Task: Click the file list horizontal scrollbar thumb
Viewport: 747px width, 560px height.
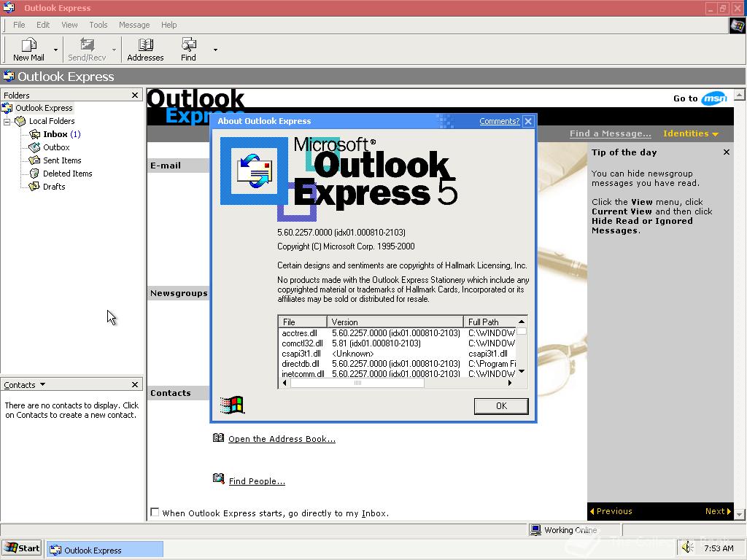Action: [x=357, y=383]
